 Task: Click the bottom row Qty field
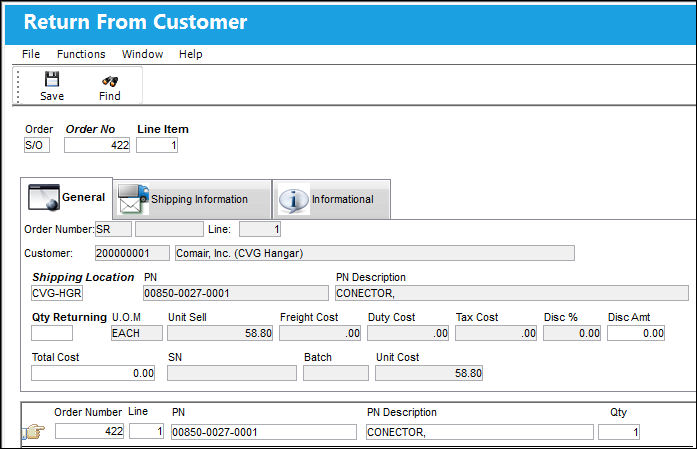click(x=619, y=432)
